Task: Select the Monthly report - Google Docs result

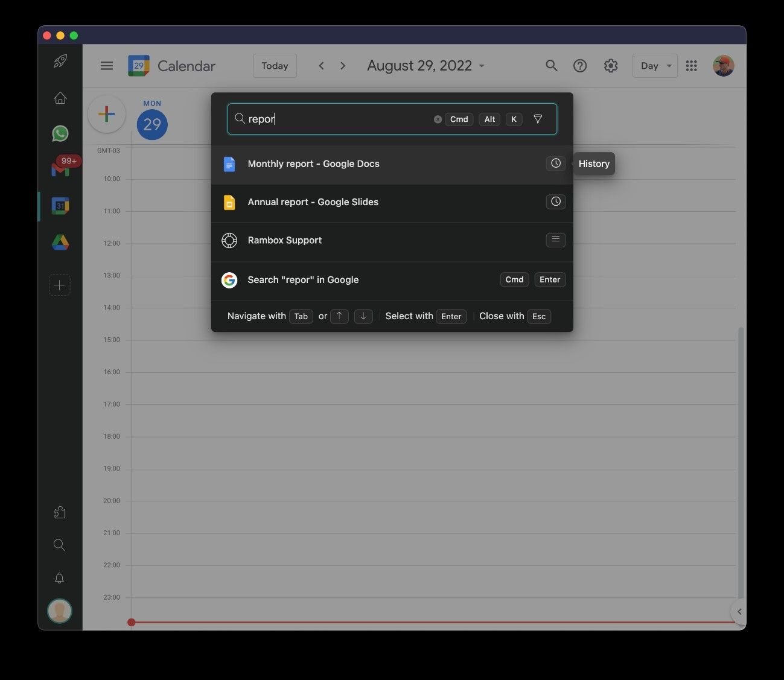Action: pyautogui.click(x=313, y=164)
